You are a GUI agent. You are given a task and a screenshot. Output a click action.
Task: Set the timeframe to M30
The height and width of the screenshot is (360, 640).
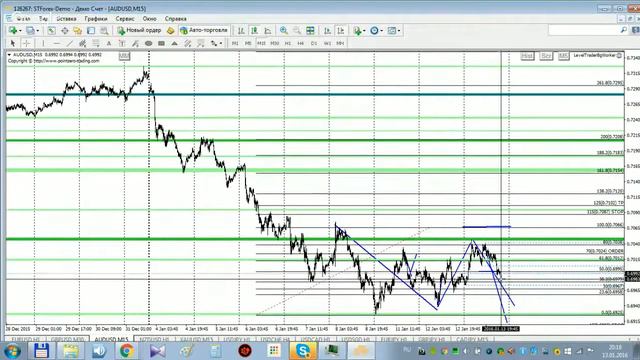275,43
